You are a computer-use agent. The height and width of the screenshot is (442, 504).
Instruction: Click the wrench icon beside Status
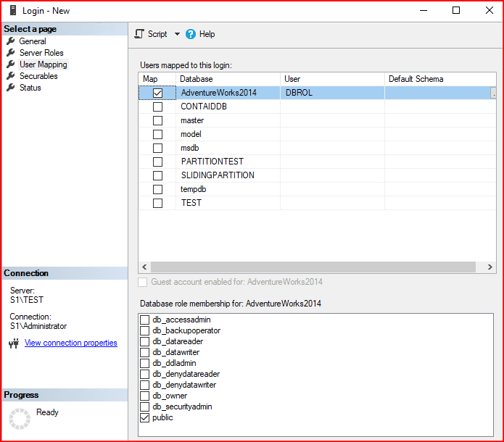(x=11, y=88)
